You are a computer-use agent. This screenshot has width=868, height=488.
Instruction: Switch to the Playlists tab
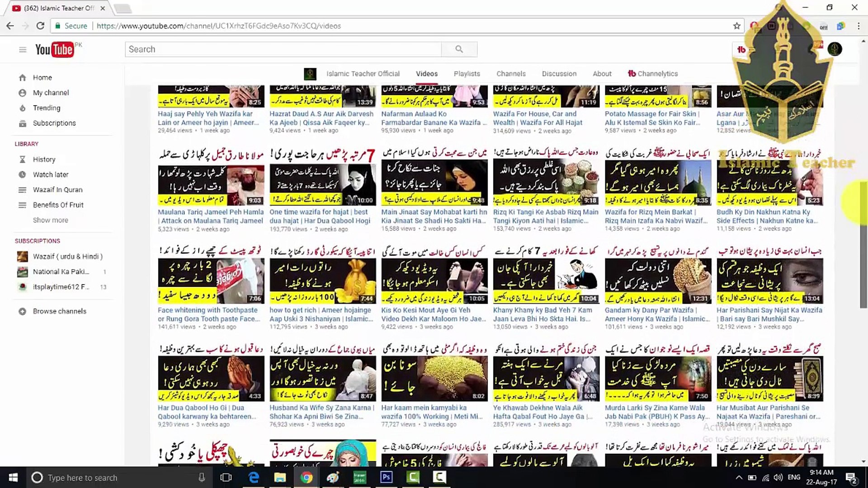(x=467, y=74)
